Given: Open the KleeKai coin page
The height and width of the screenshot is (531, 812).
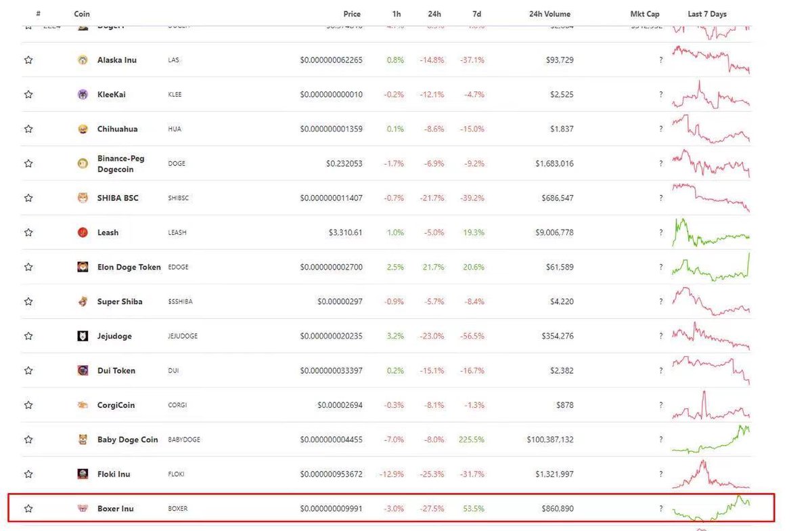Looking at the screenshot, I should click(x=112, y=95).
